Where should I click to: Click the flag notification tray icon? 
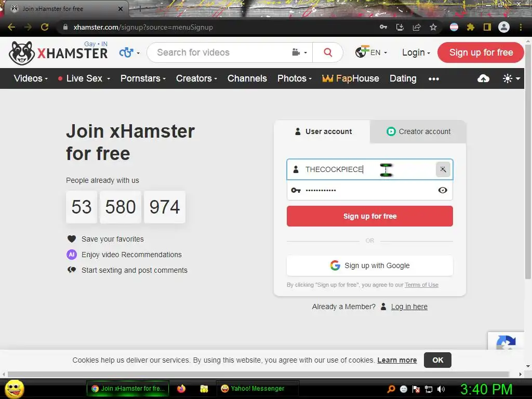click(x=416, y=389)
